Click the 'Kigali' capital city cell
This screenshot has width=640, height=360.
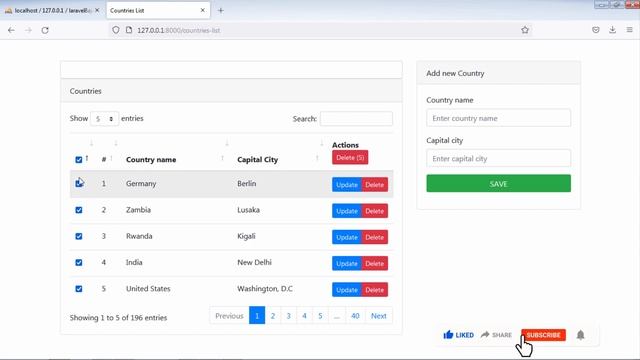pos(246,236)
